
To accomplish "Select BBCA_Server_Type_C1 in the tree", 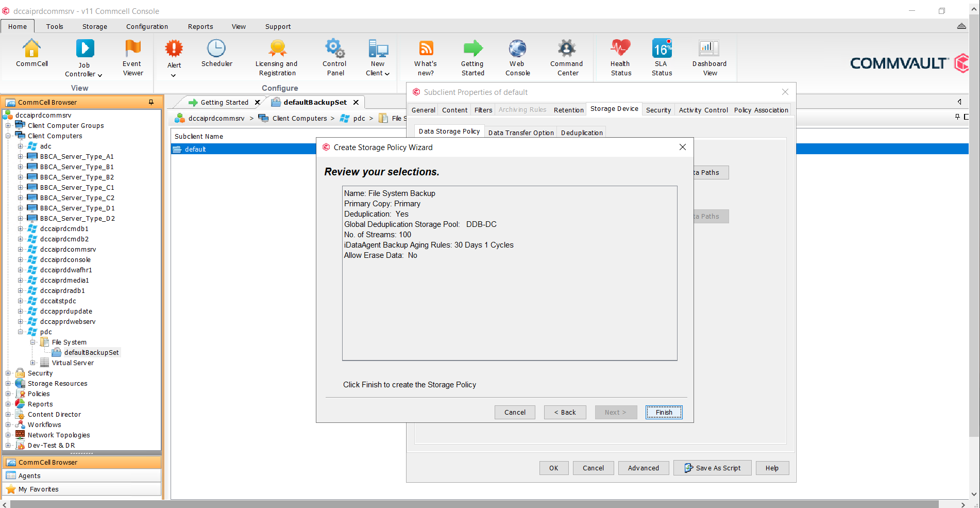I will point(77,187).
